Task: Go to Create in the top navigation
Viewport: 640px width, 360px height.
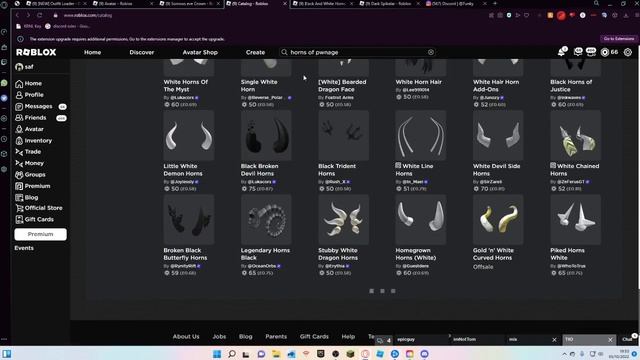Action: pyautogui.click(x=256, y=52)
